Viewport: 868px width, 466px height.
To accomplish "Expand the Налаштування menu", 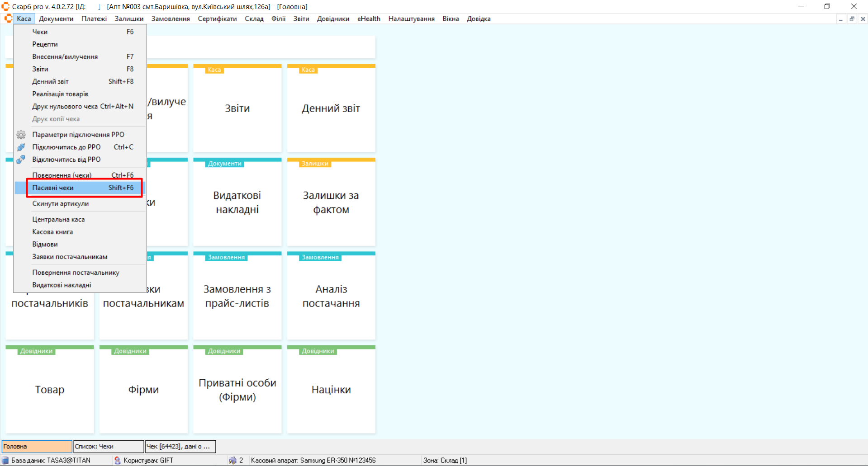I will tap(411, 19).
